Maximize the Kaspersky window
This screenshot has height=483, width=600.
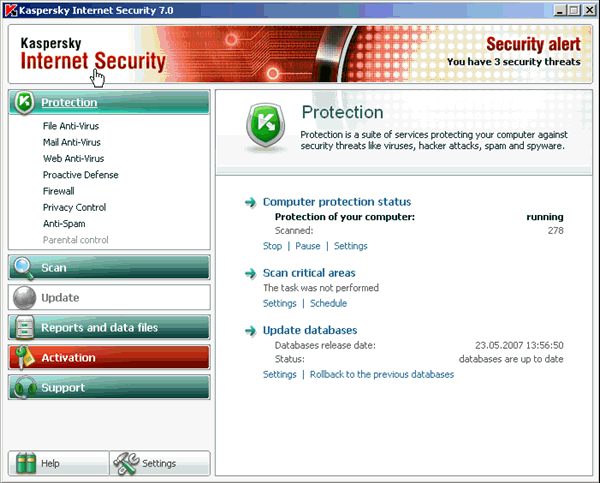click(574, 10)
